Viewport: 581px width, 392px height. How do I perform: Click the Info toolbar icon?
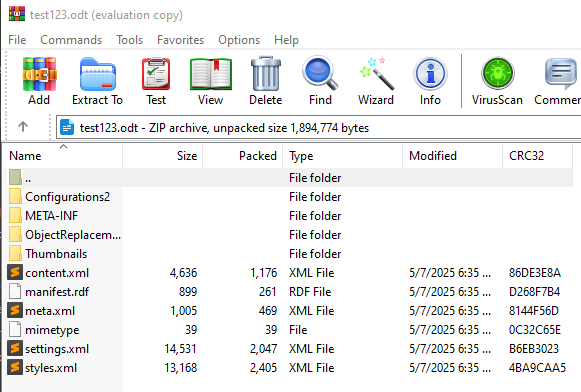(x=430, y=74)
